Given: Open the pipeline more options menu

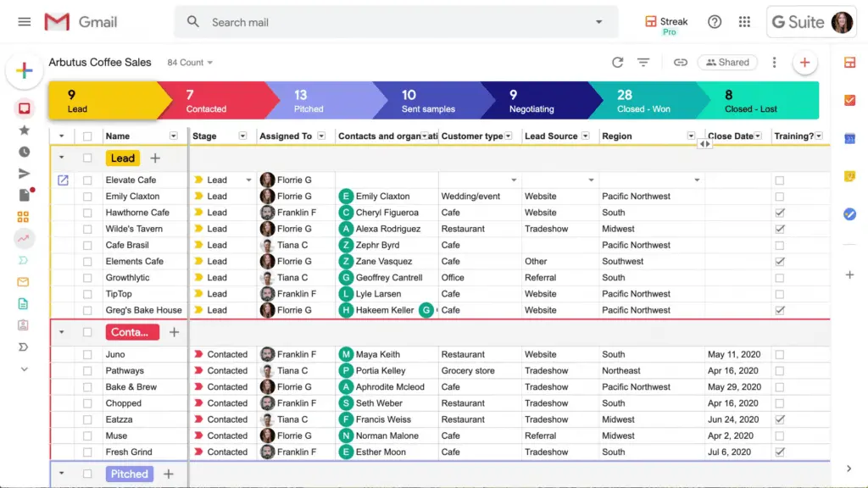Looking at the screenshot, I should tap(775, 63).
